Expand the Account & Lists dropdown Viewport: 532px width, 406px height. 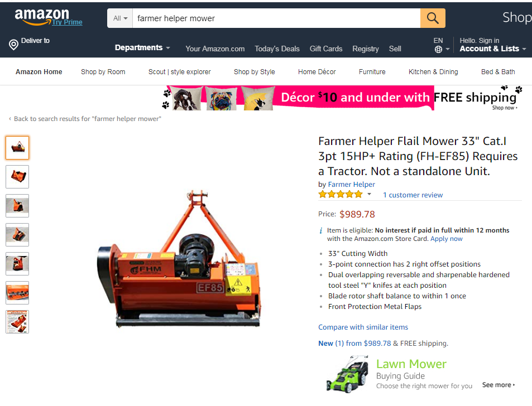click(x=492, y=49)
